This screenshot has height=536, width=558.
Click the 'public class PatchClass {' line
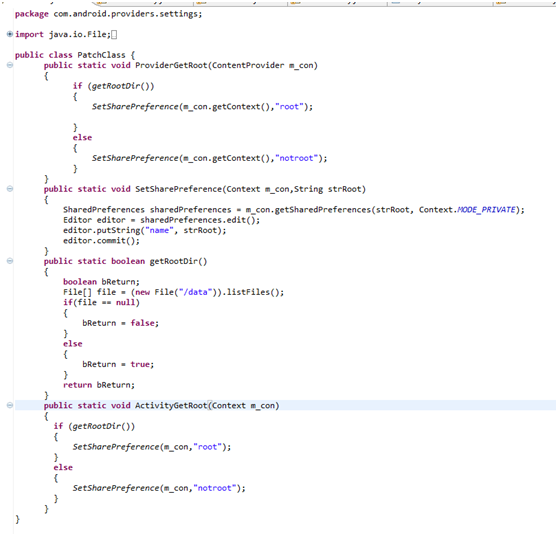point(75,55)
